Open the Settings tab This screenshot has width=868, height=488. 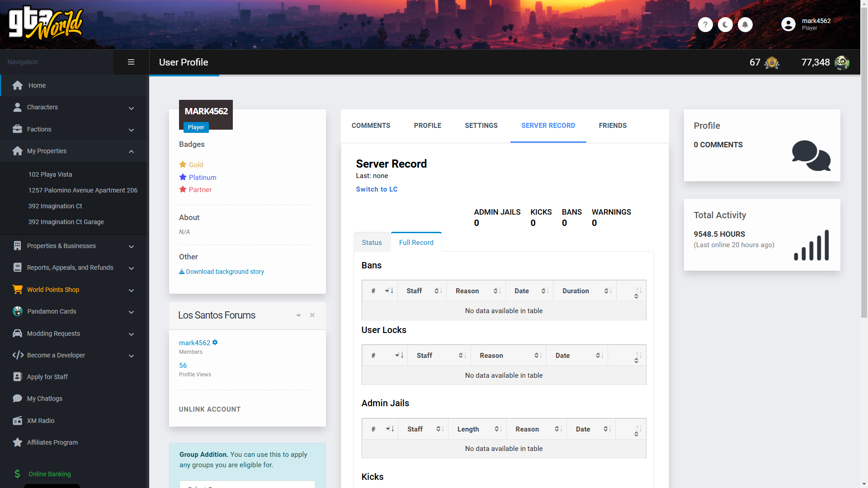click(x=481, y=126)
